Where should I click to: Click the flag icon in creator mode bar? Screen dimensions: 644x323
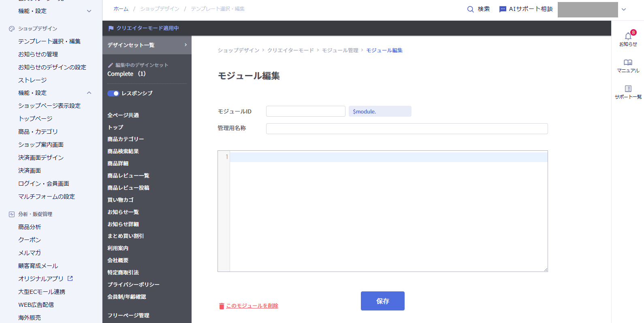point(111,28)
